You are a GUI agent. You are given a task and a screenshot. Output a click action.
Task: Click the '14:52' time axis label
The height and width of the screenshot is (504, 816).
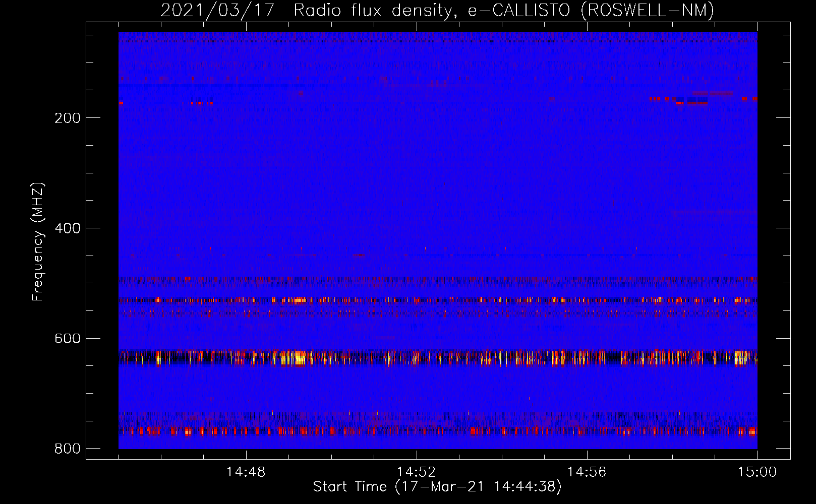click(x=416, y=472)
